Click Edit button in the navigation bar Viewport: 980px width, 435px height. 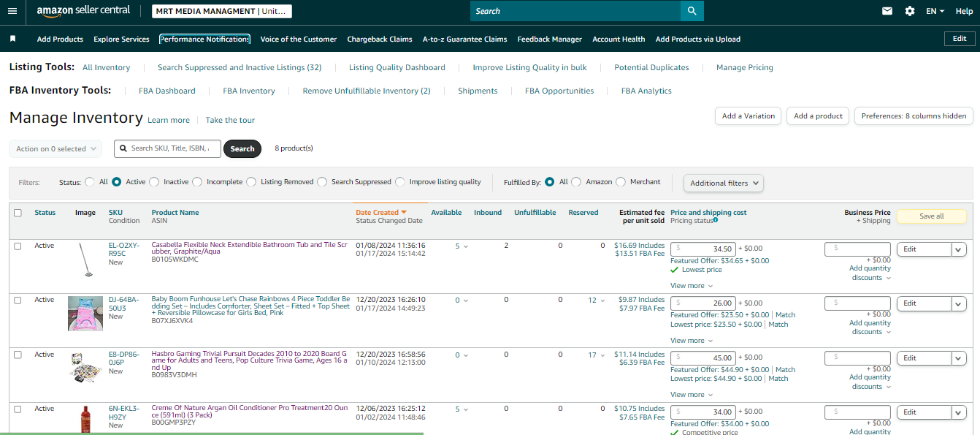[x=959, y=39]
